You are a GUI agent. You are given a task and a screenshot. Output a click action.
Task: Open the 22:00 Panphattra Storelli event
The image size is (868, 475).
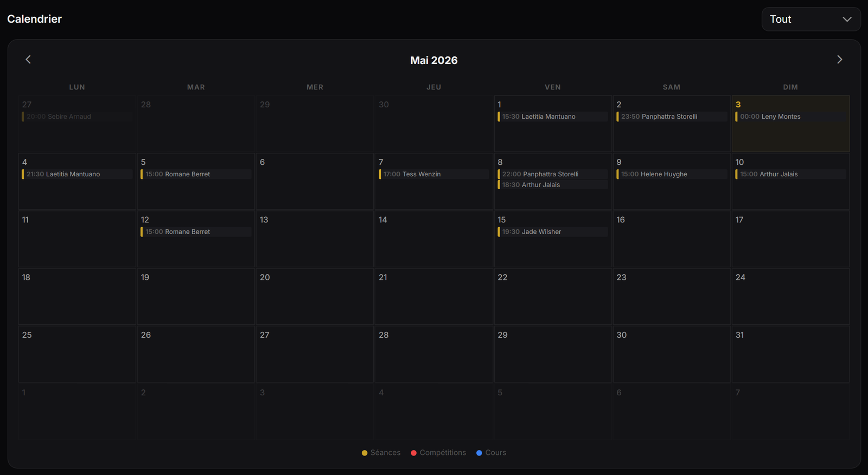(553, 174)
